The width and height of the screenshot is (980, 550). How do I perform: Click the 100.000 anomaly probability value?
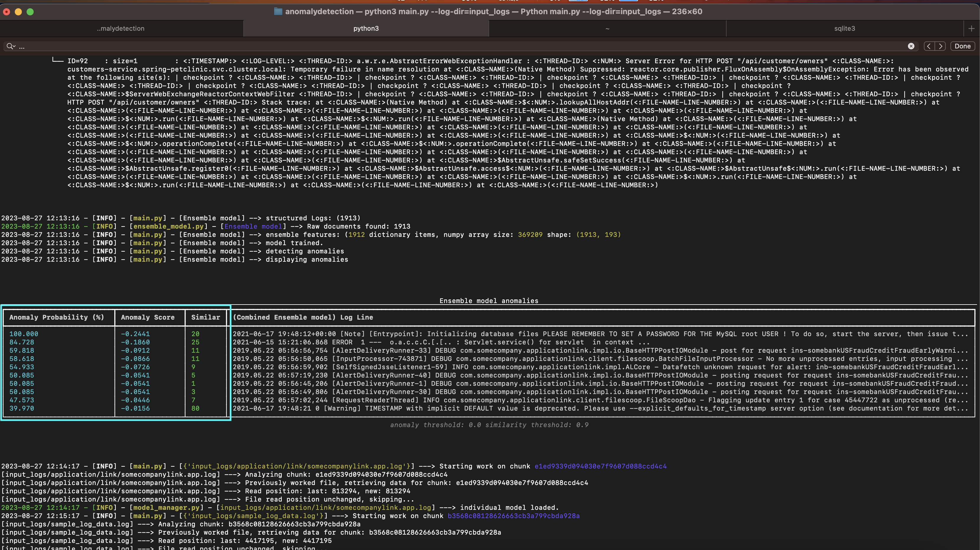pos(24,334)
